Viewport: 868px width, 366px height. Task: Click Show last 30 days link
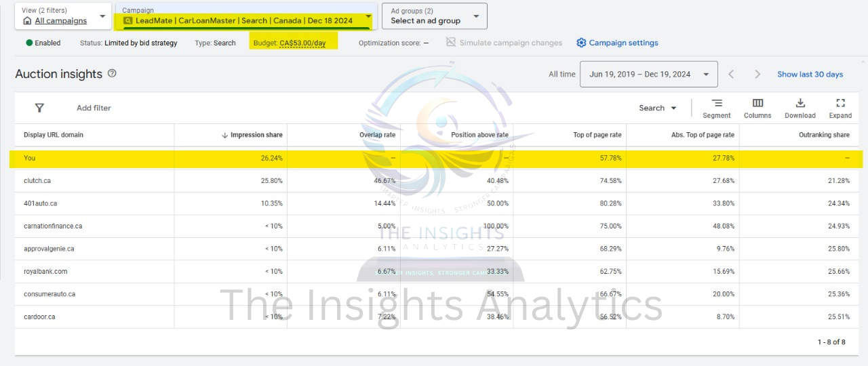810,75
